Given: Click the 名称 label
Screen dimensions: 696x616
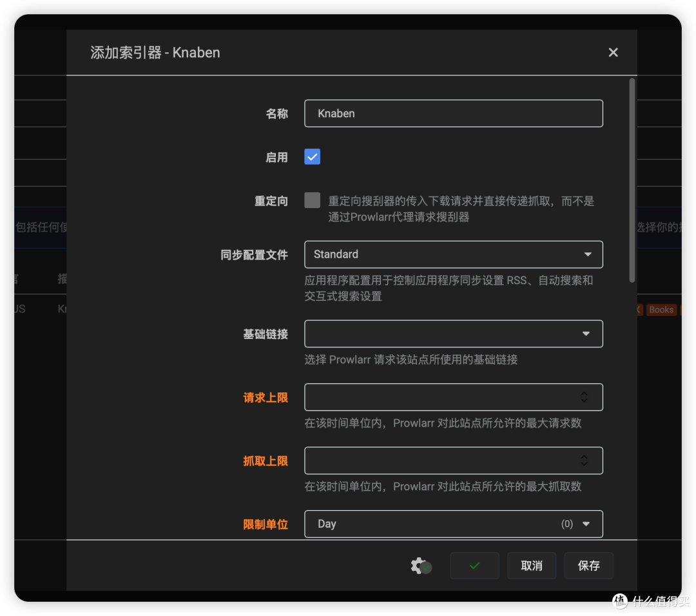Looking at the screenshot, I should point(276,114).
